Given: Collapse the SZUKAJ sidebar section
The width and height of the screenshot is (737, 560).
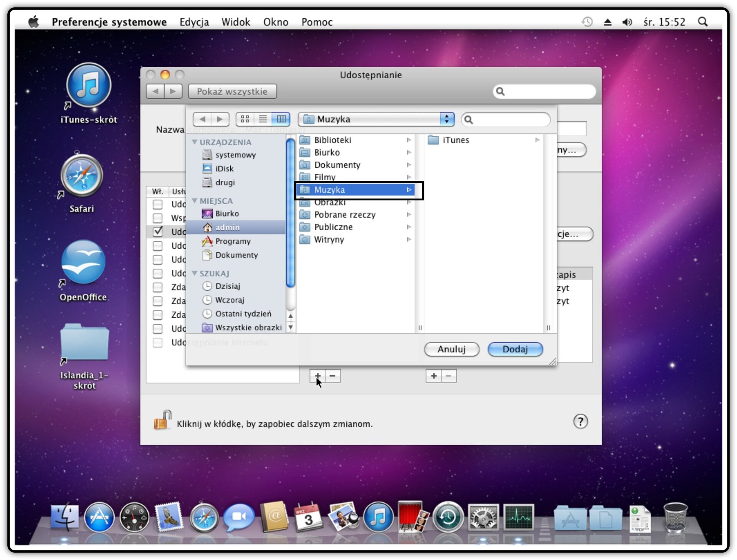Looking at the screenshot, I should (x=195, y=273).
